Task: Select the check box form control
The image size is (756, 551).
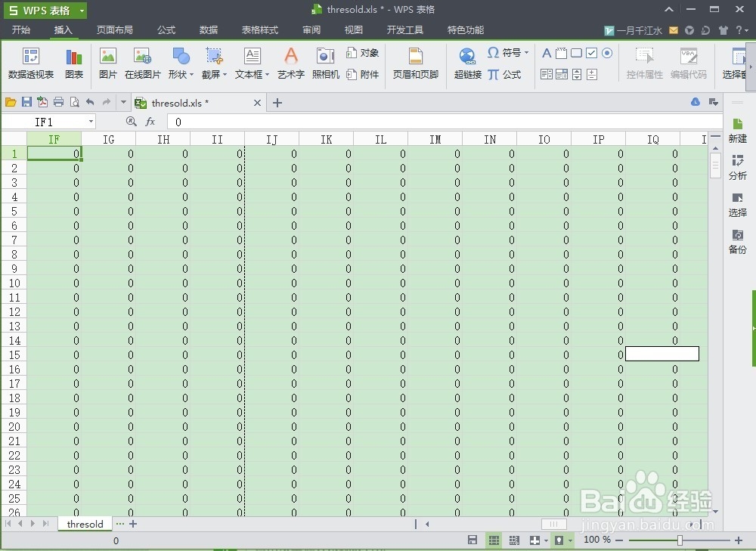Action: point(592,53)
